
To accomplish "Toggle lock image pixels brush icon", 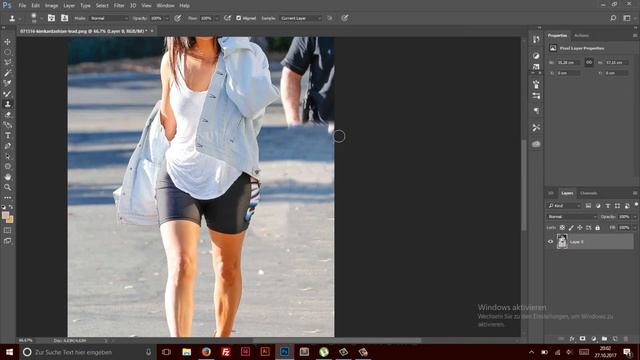I will point(571,227).
